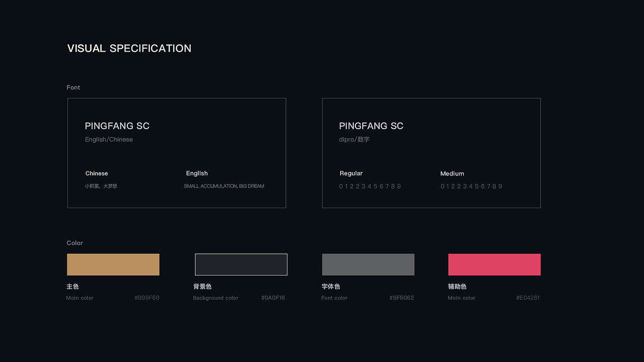The height and width of the screenshot is (362, 644).
Task: Click the Color section label
Action: (x=75, y=243)
